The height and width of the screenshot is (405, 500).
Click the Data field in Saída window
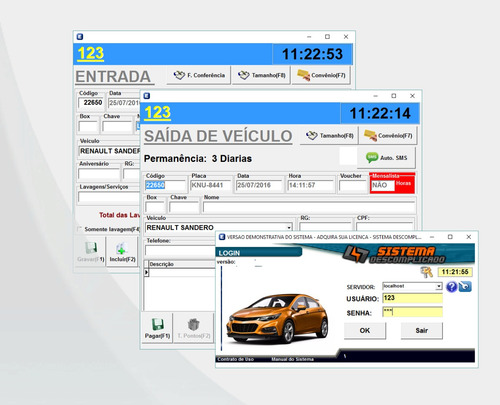pos(259,185)
